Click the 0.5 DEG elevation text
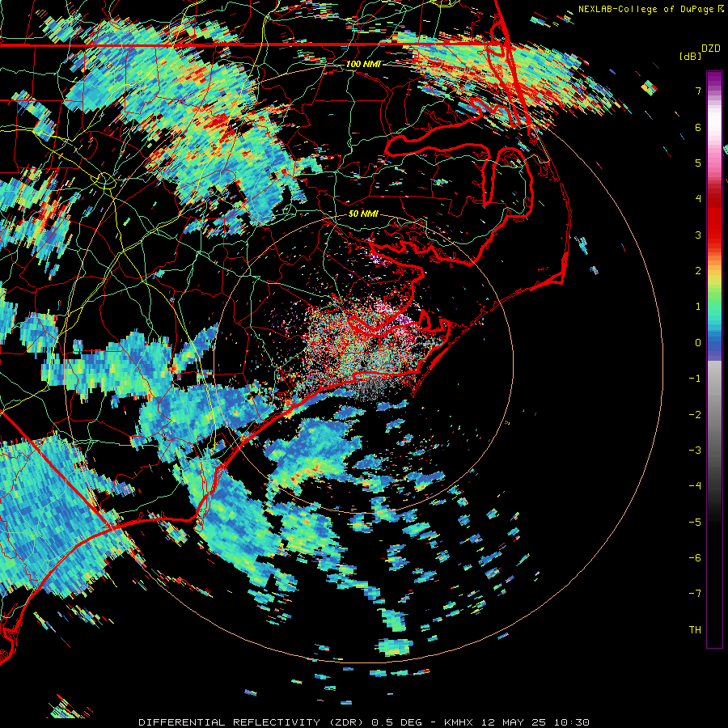The width and height of the screenshot is (728, 728). click(x=396, y=722)
